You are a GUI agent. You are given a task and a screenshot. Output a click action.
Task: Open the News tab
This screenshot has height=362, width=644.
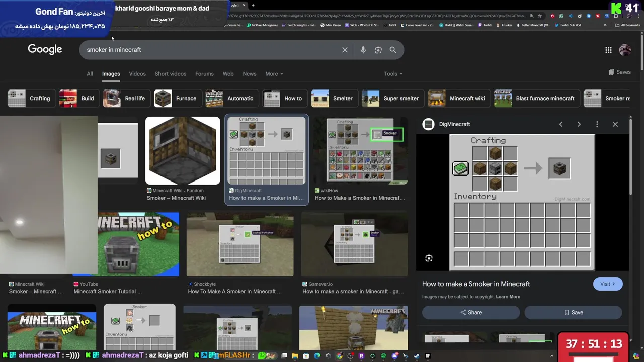point(250,74)
